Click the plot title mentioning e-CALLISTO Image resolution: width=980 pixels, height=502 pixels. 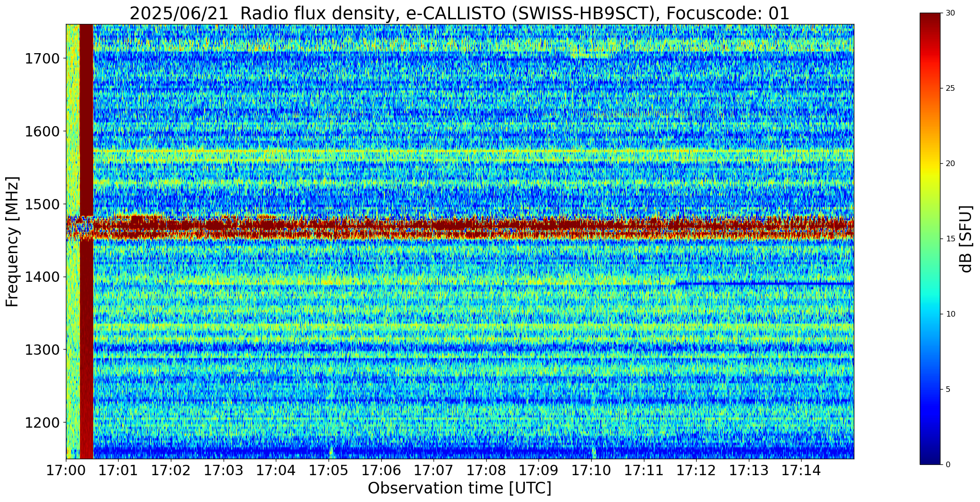pos(459,13)
